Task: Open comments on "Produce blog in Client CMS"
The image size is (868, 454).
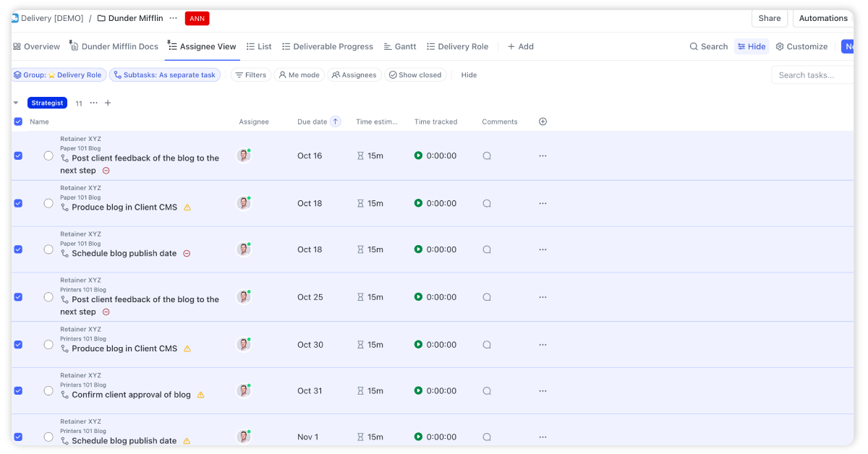Action: point(486,203)
